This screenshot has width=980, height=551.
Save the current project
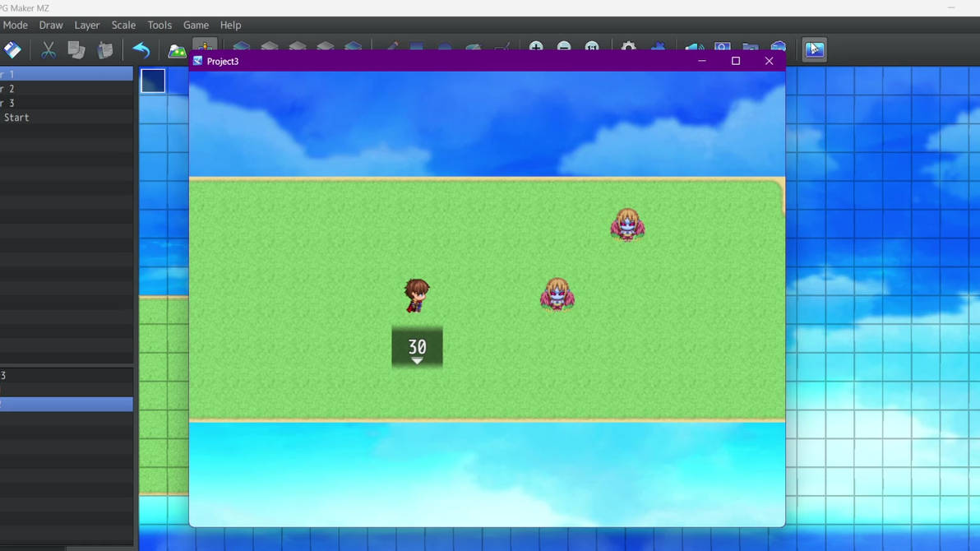point(12,49)
